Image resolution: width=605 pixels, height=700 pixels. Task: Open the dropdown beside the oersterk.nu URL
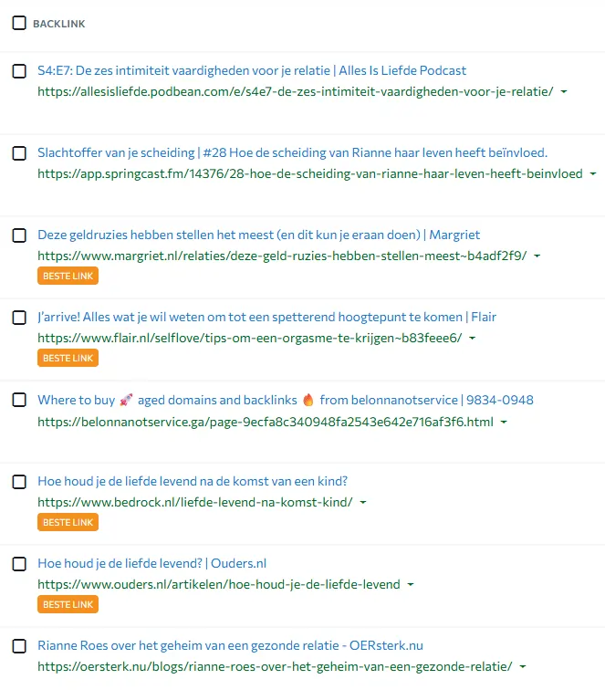tap(522, 667)
